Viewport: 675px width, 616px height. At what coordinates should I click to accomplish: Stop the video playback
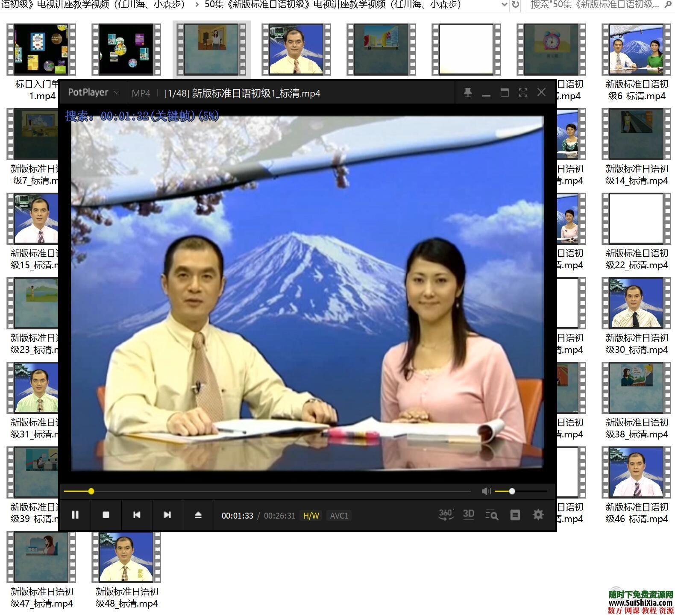tap(106, 515)
